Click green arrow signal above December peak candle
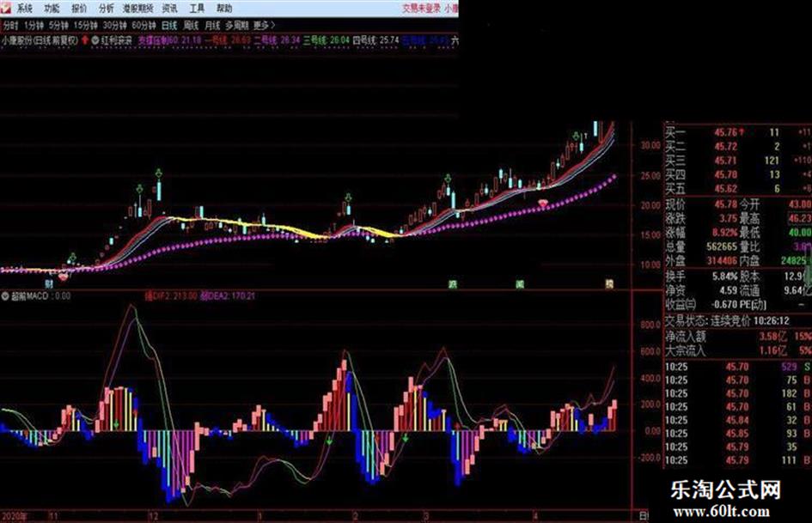The height and width of the screenshot is (523, 812). point(158,173)
